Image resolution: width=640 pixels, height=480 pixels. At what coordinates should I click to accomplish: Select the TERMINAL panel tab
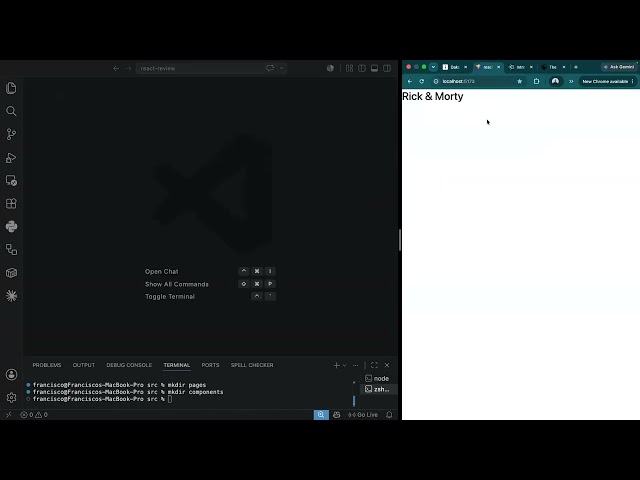pos(177,365)
